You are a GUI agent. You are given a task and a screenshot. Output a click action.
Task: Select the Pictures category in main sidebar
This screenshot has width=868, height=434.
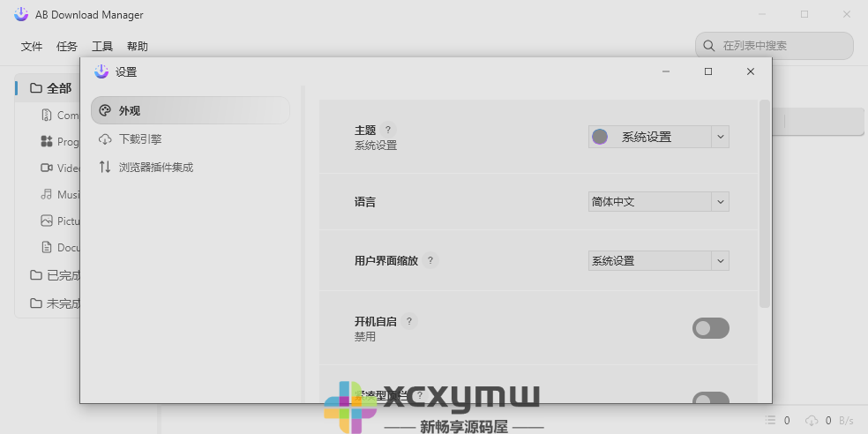coord(60,221)
